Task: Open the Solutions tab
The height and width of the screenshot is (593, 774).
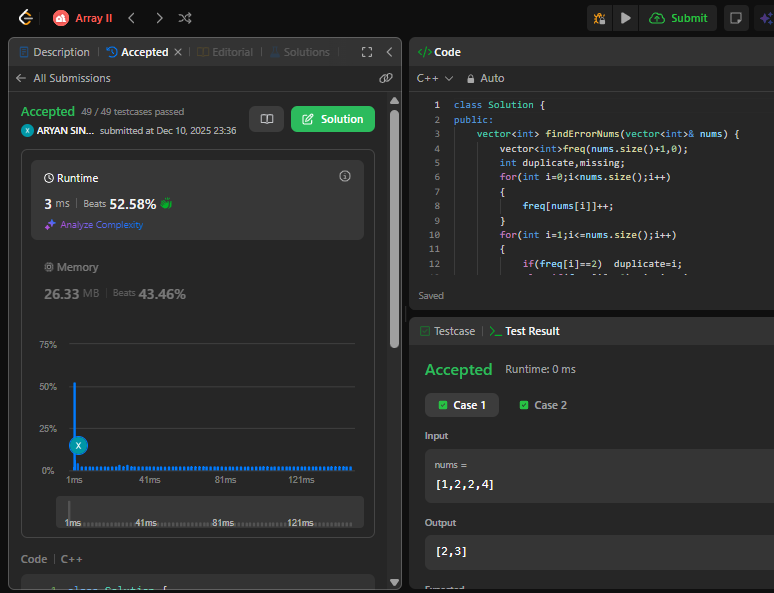Action: 300,52
